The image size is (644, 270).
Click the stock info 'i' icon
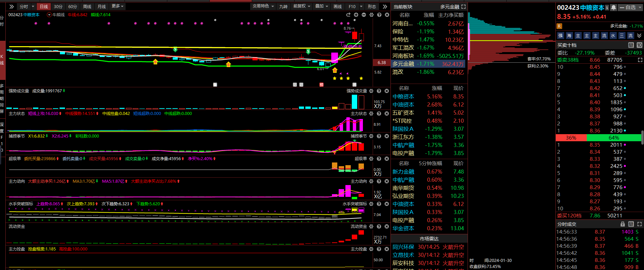pyautogui.click(x=607, y=7)
